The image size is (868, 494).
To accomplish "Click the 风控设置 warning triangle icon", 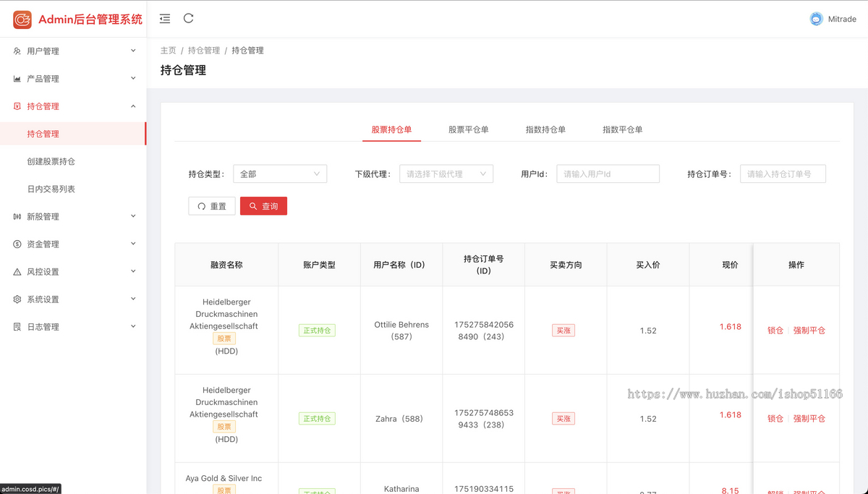I will click(x=17, y=272).
